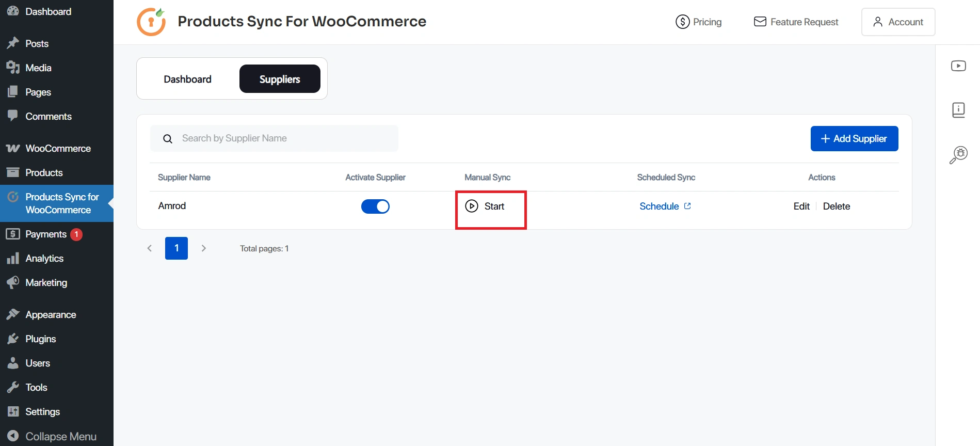Click the Marketing megaphone icon
This screenshot has width=980, height=446.
13,282
